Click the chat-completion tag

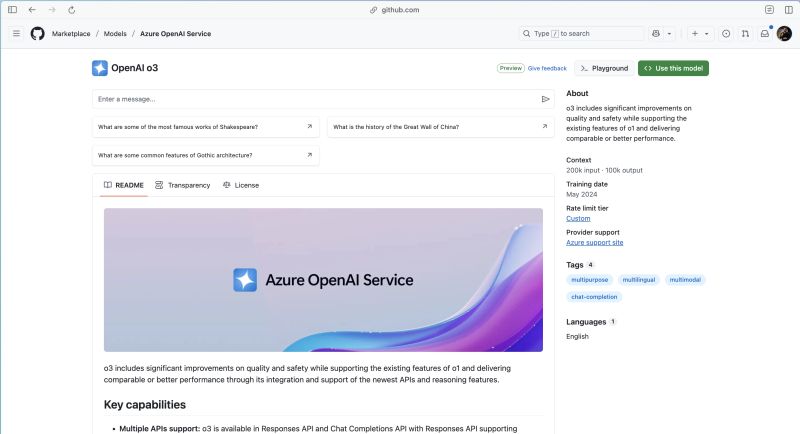click(594, 297)
